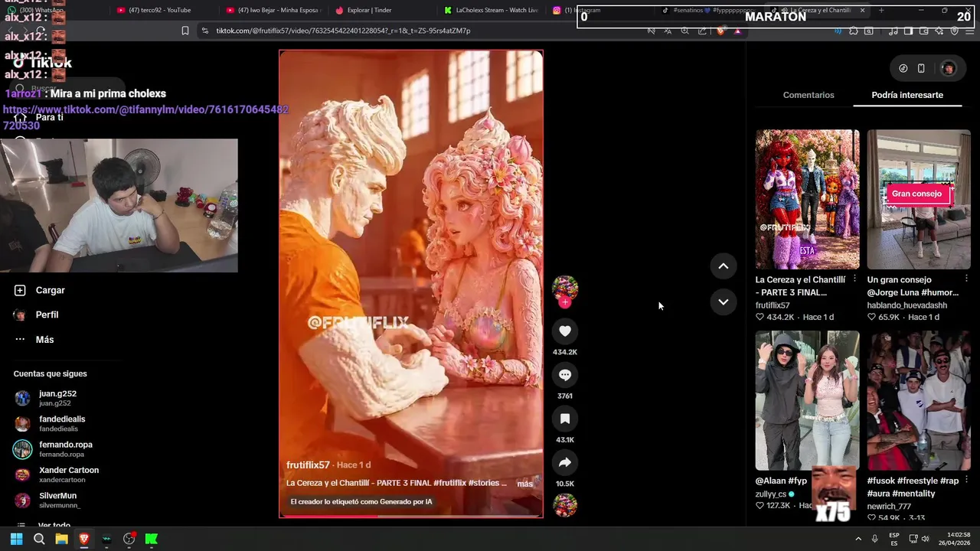The height and width of the screenshot is (551, 980).
Task: Toggle browser sidebar panel icon
Action: tap(908, 31)
